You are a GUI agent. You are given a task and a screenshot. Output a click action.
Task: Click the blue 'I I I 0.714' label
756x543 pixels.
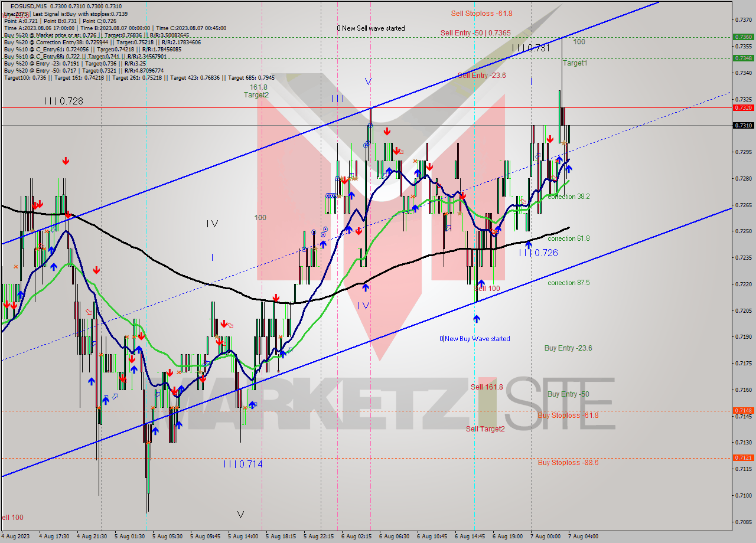pyautogui.click(x=243, y=465)
